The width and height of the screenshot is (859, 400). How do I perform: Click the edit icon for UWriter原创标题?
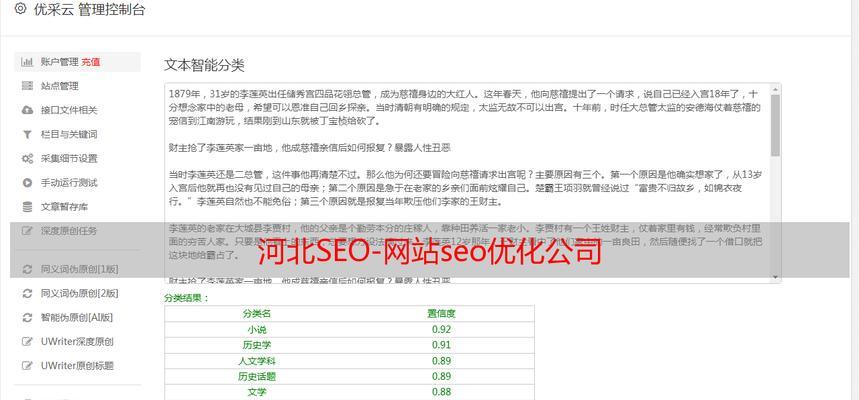[27, 365]
